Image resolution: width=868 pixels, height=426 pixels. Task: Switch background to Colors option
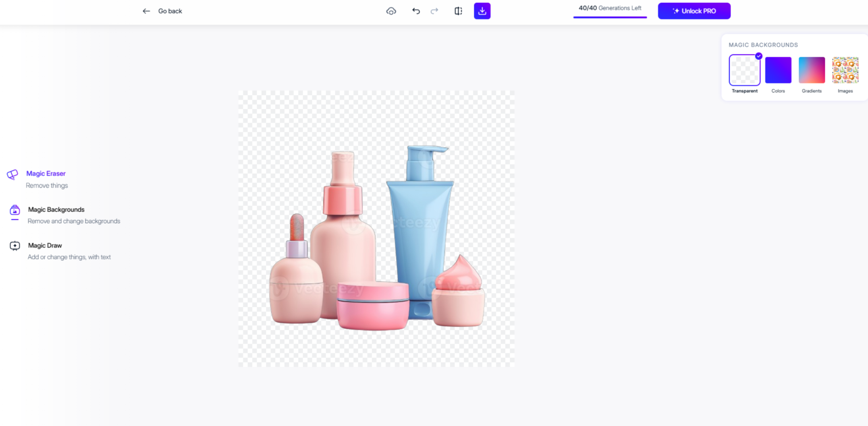pyautogui.click(x=777, y=70)
